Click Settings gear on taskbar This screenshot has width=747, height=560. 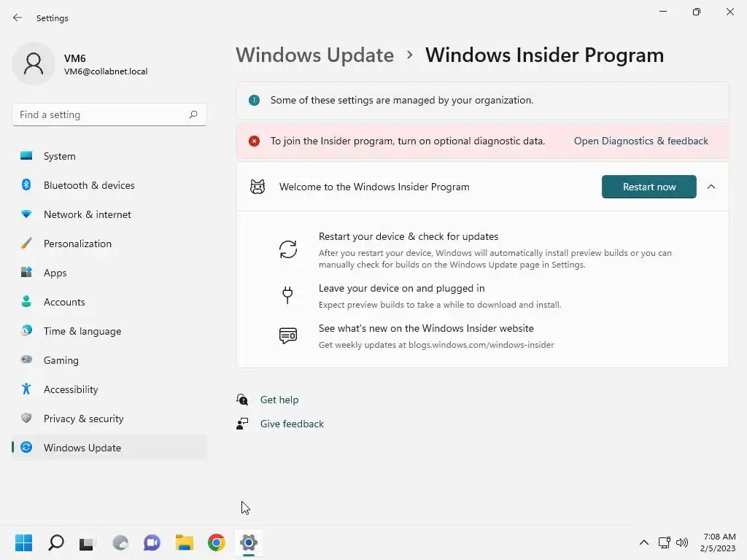(248, 542)
